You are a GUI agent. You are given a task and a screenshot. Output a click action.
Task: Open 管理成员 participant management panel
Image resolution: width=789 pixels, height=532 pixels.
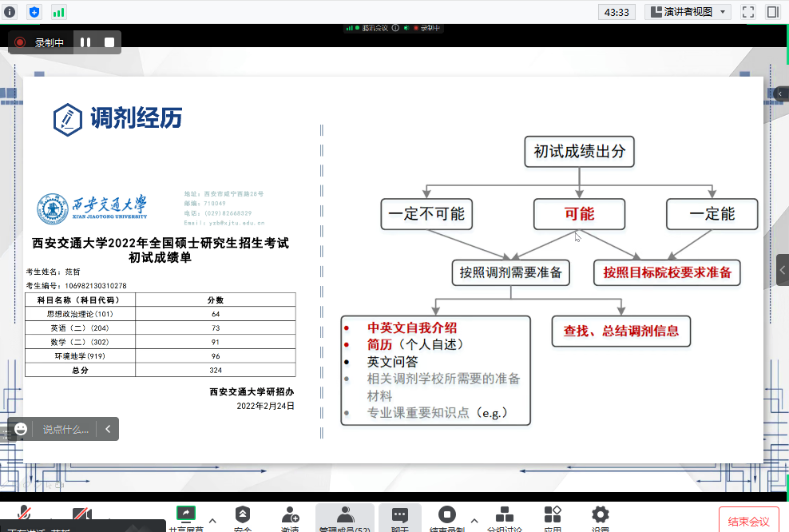tap(345, 518)
